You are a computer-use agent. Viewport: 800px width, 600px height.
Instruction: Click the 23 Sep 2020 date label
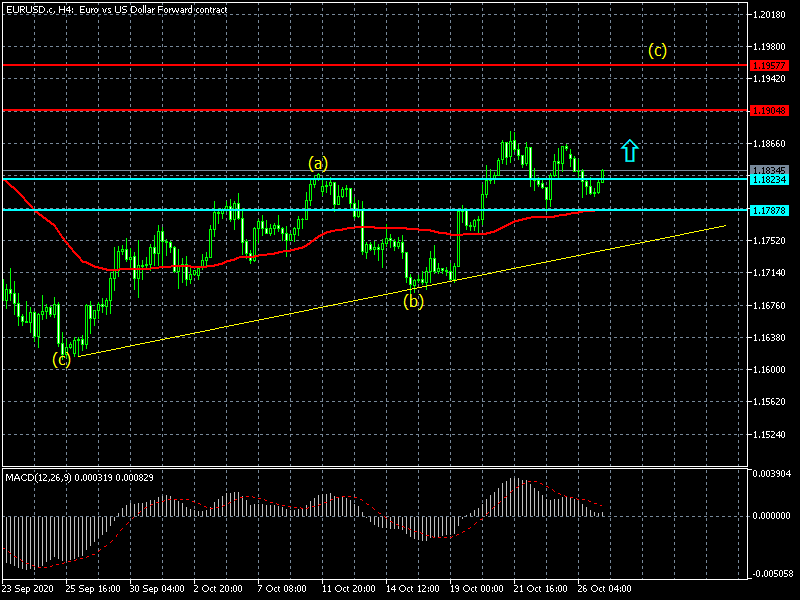(28, 588)
